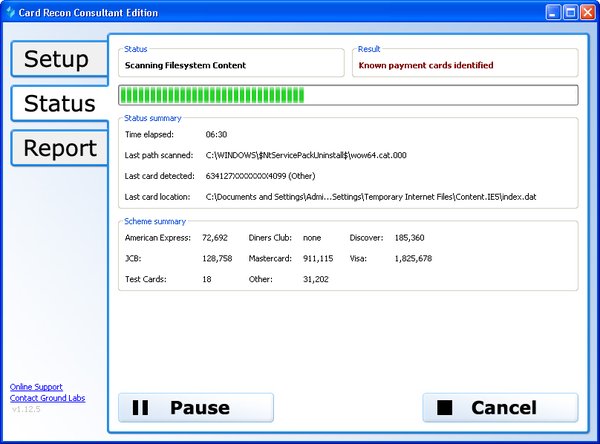Pause the running scan
This screenshot has width=600, height=444.
(x=196, y=408)
